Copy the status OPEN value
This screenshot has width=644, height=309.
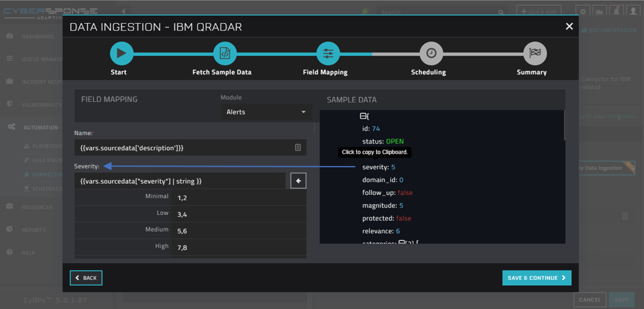pos(394,142)
